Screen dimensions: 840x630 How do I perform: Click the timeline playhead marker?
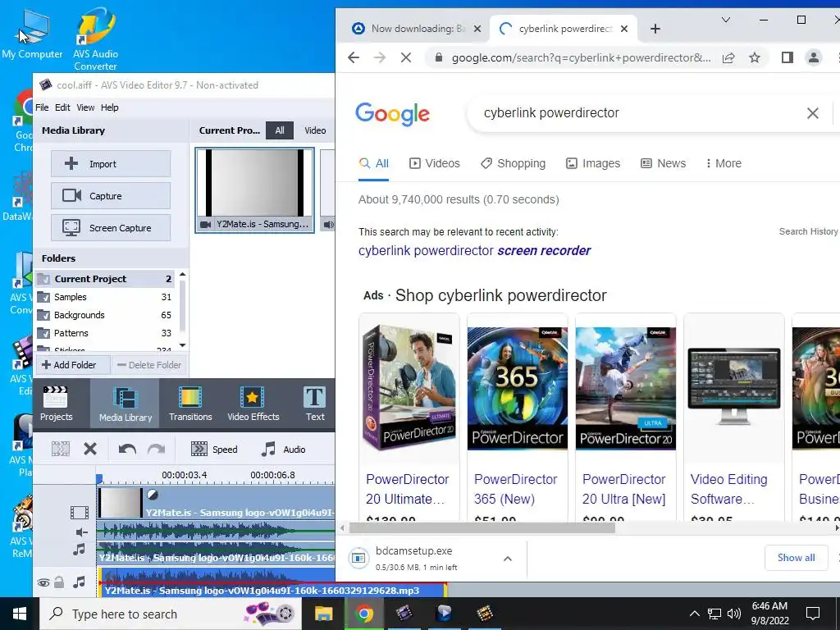click(99, 478)
